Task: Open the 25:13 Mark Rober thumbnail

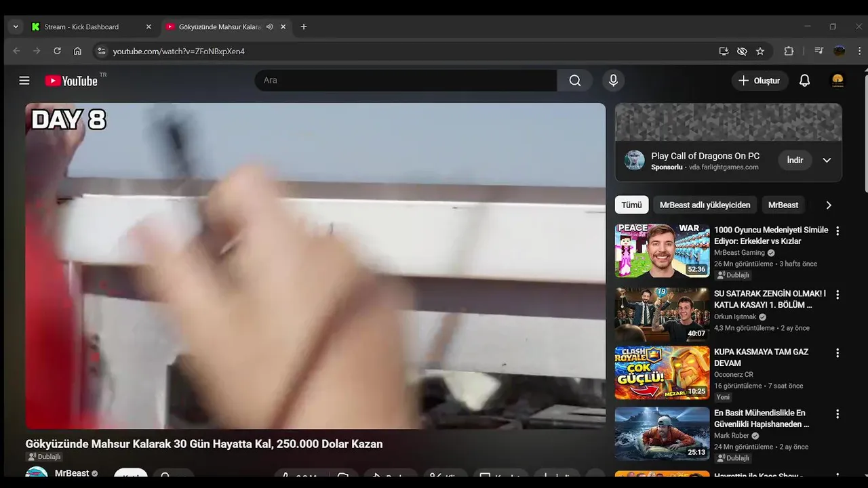Action: 663,434
